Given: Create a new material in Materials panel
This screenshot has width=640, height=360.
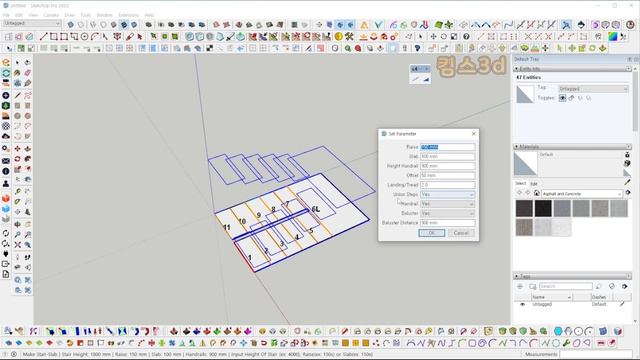Looking at the screenshot, I should (x=627, y=163).
